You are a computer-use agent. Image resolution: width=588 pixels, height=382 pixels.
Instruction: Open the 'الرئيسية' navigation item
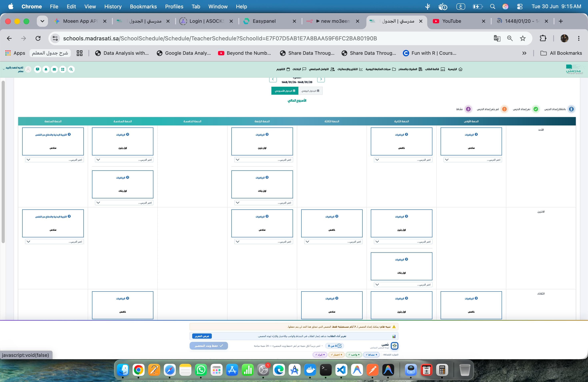pos(455,69)
